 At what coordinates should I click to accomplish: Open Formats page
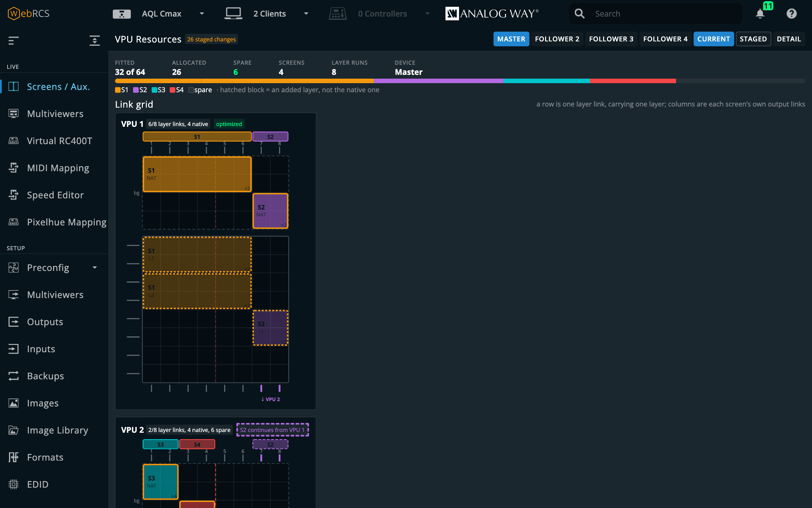coord(54,457)
